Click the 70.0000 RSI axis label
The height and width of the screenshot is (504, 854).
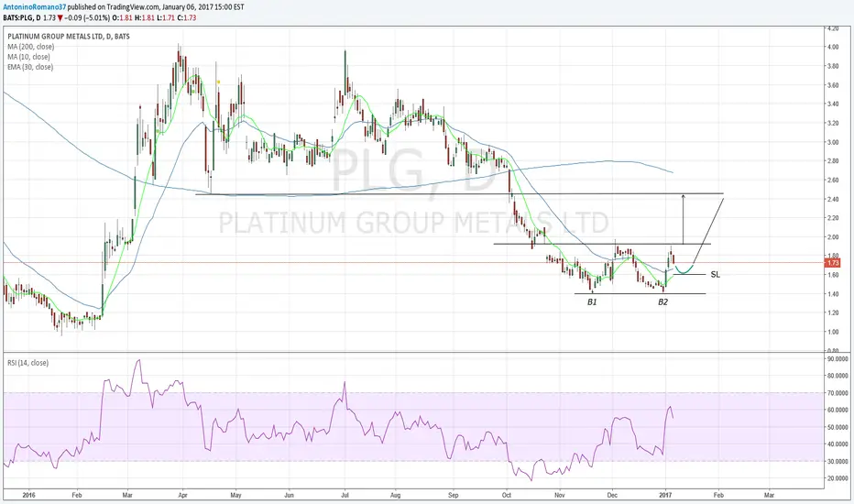coord(838,393)
